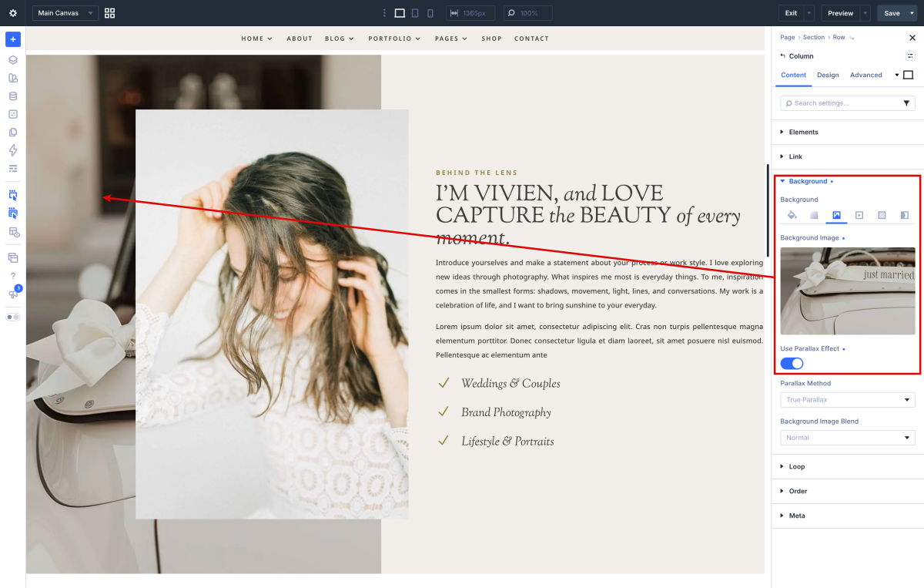Click the blue add element plus icon

tap(13, 39)
